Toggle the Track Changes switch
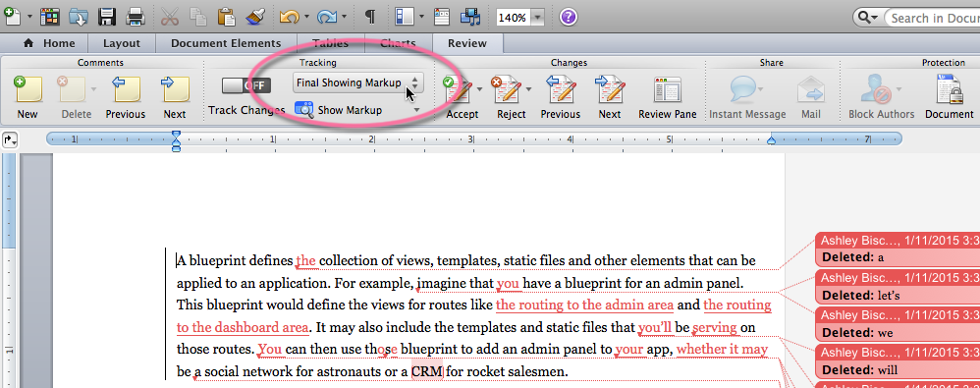This screenshot has height=388, width=980. pos(246,85)
